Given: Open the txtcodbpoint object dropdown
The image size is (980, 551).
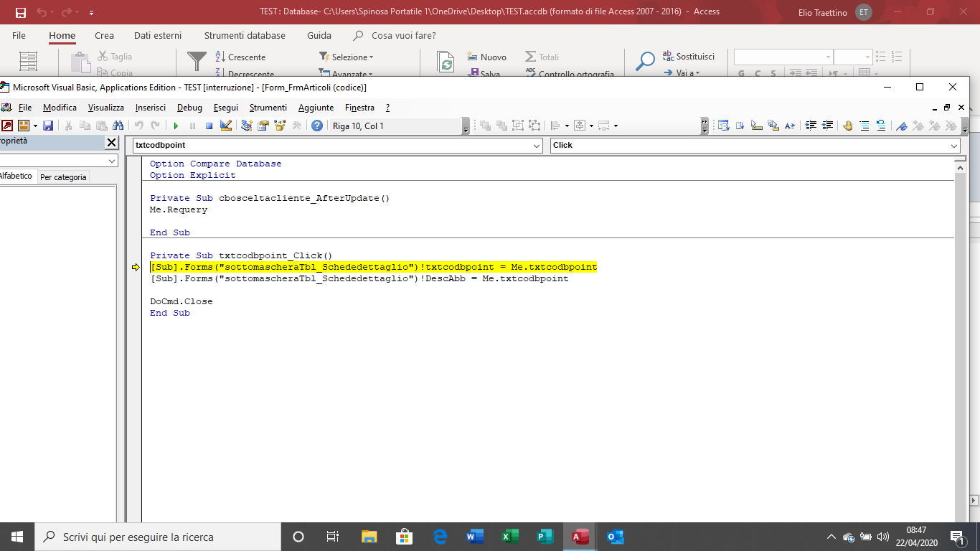Looking at the screenshot, I should pyautogui.click(x=537, y=146).
